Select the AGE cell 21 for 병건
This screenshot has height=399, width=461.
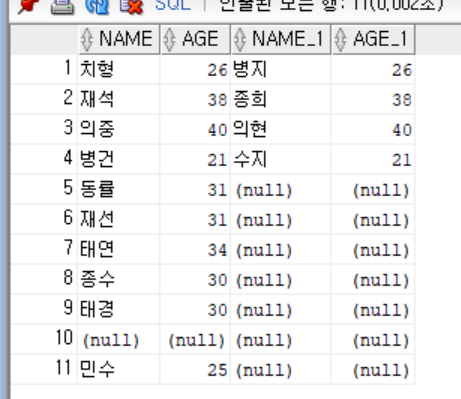[195, 159]
